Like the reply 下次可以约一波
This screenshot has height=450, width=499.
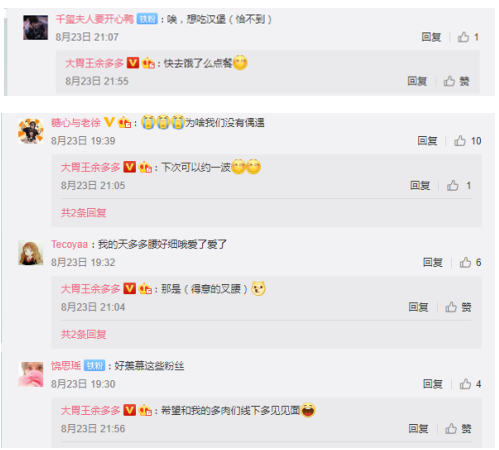[459, 186]
